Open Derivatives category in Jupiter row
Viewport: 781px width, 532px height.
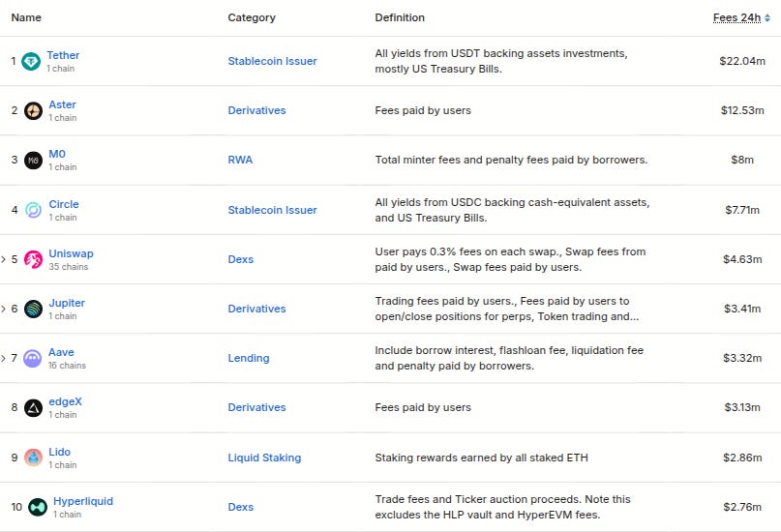click(257, 309)
